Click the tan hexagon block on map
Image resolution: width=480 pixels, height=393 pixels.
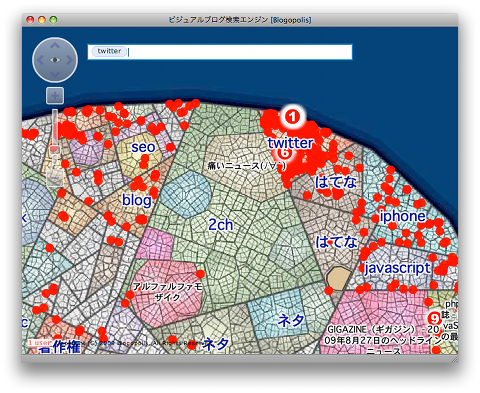339,278
